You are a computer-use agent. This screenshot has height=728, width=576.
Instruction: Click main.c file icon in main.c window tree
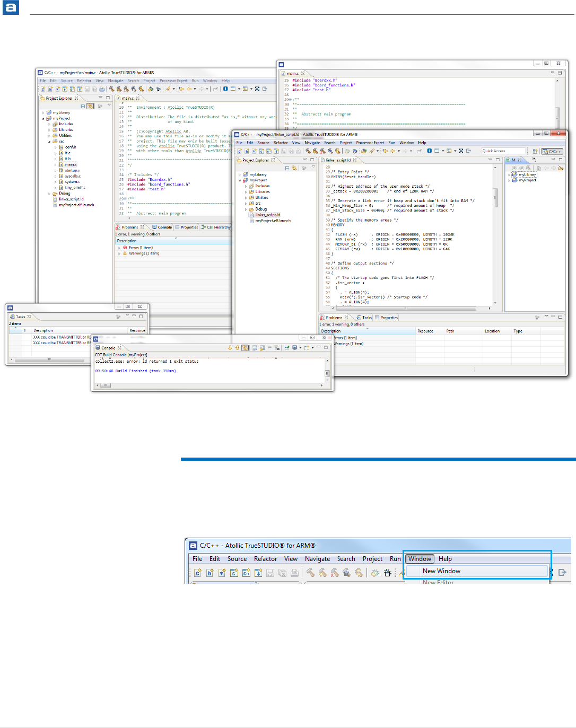point(62,164)
